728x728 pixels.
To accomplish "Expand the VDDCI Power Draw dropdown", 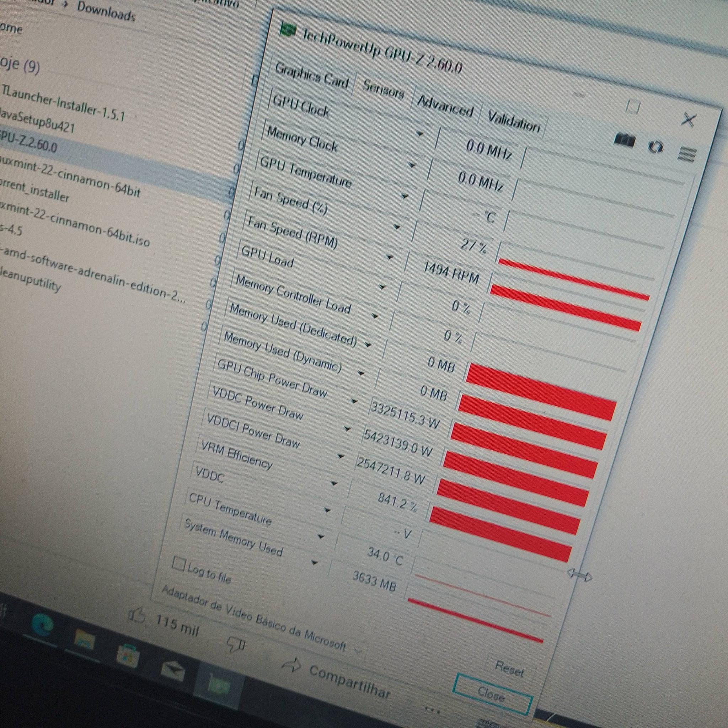I will click(x=340, y=456).
